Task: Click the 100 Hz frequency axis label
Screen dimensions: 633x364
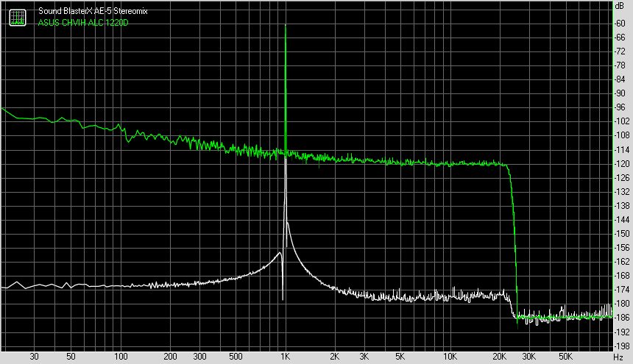Action: pyautogui.click(x=121, y=357)
